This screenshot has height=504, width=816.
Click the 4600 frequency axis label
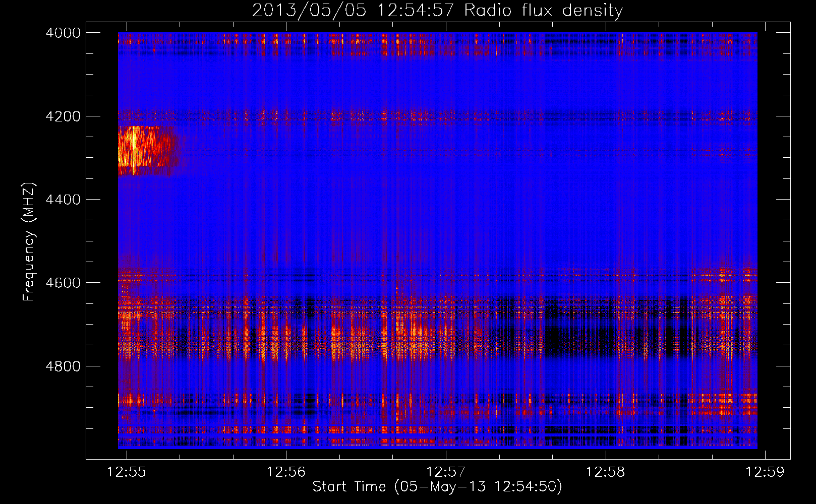coord(63,283)
